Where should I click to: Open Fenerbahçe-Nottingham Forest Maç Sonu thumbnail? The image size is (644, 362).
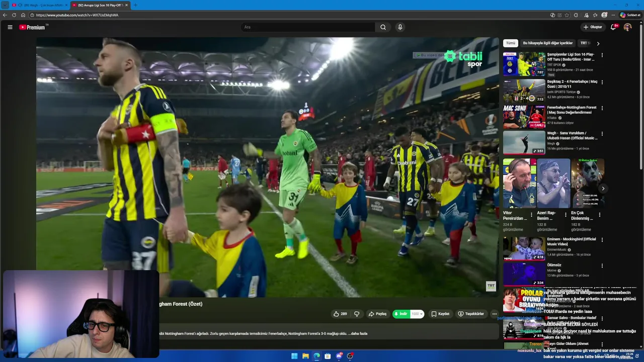coord(524,117)
